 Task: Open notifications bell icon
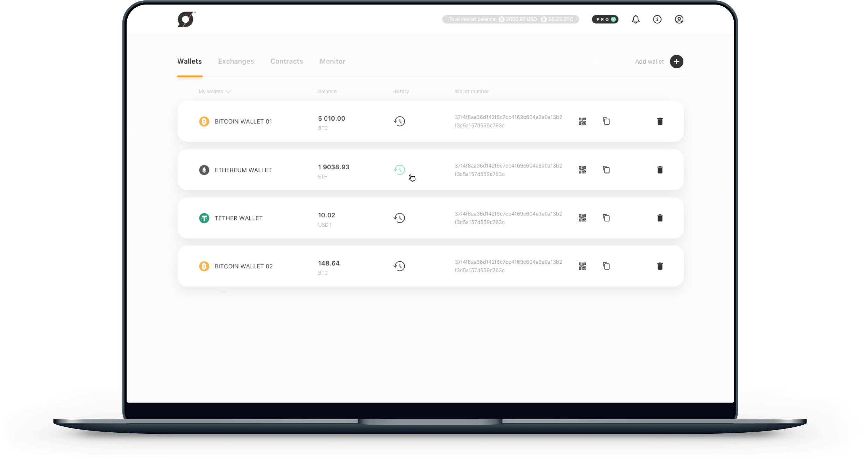[x=635, y=20]
